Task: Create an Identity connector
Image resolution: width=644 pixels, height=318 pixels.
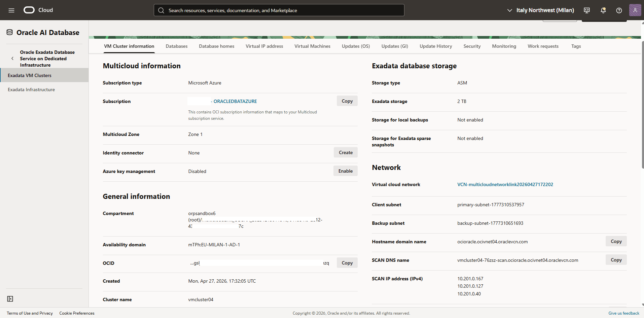Action: coord(346,152)
